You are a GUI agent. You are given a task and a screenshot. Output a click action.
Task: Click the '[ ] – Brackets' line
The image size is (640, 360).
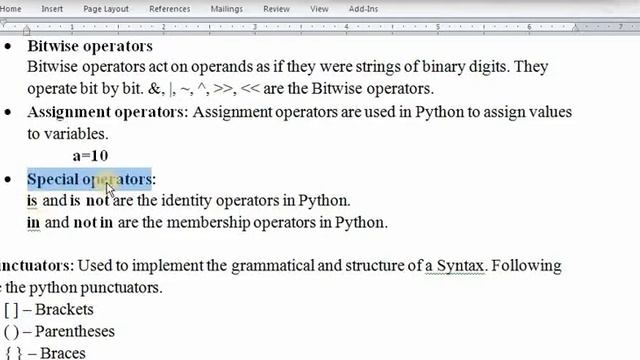49,309
